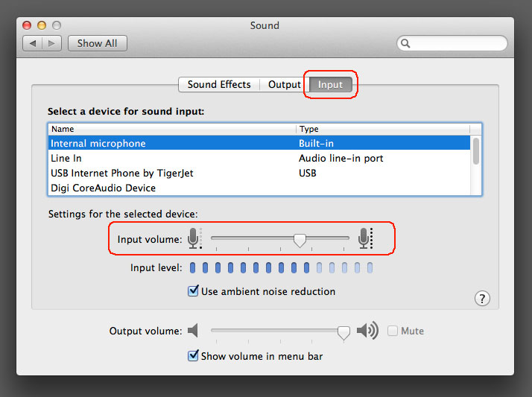The width and height of the screenshot is (532, 397).
Task: Toggle Show volume in menu bar checkbox
Action: tap(193, 355)
